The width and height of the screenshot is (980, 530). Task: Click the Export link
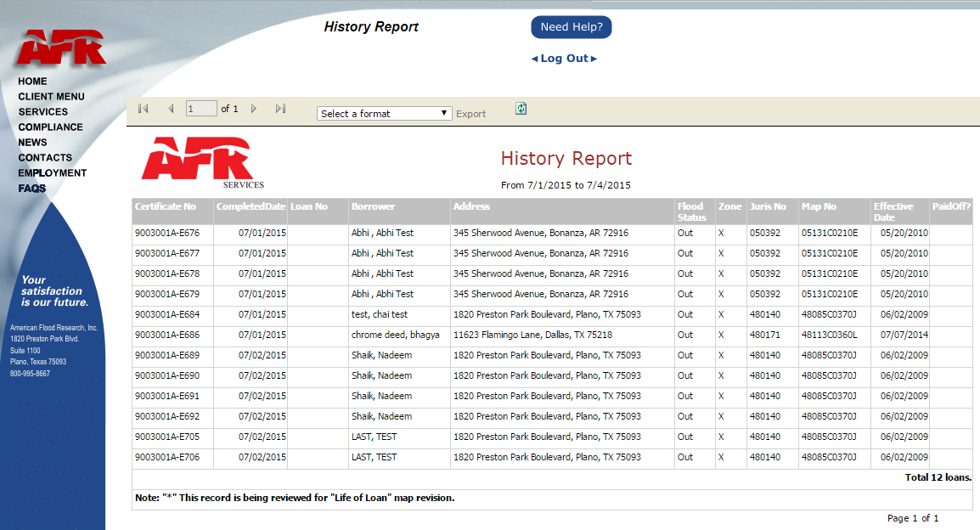click(x=470, y=114)
